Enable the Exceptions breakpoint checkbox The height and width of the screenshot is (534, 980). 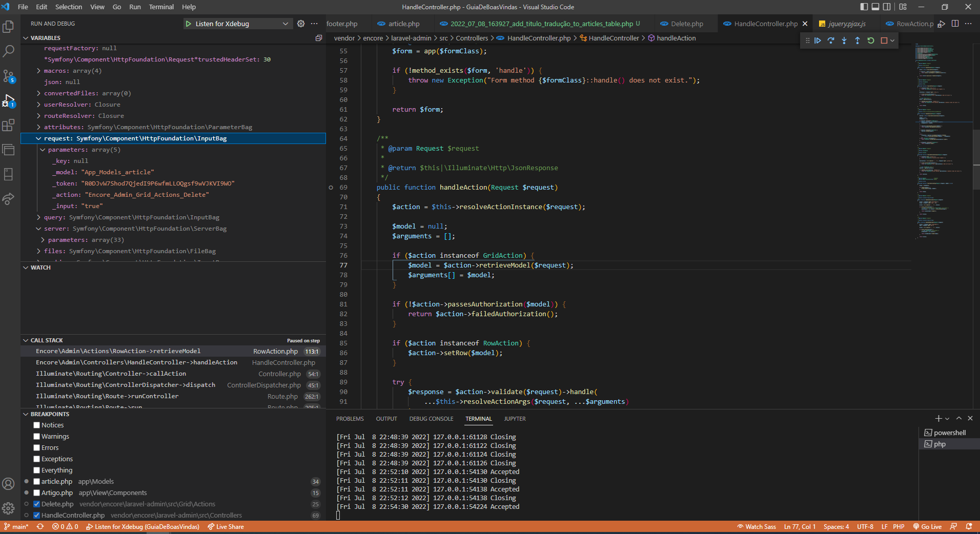tap(37, 459)
